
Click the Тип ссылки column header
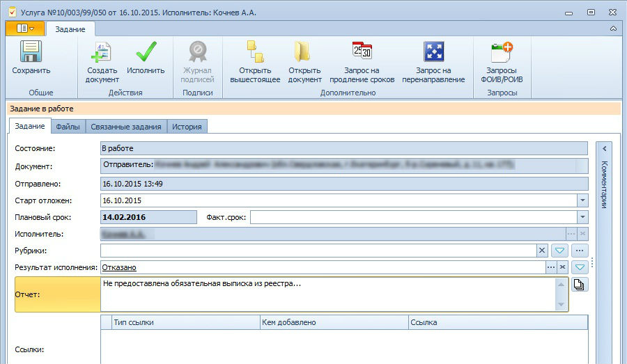186,322
